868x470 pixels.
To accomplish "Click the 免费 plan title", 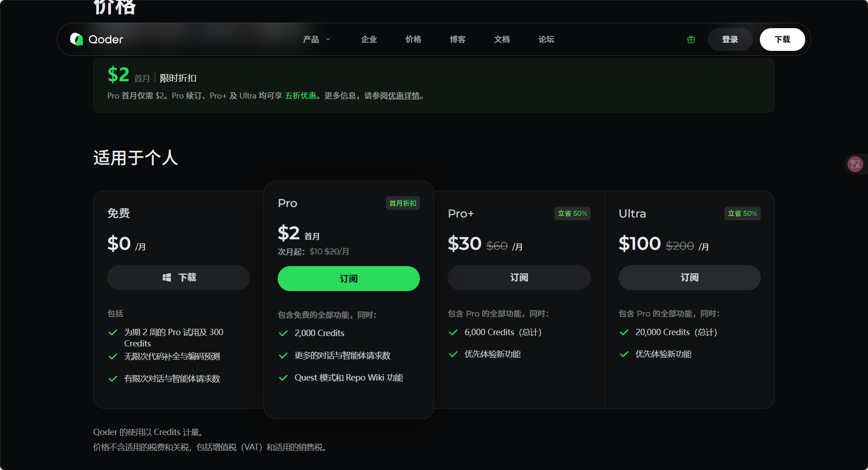I will point(119,213).
